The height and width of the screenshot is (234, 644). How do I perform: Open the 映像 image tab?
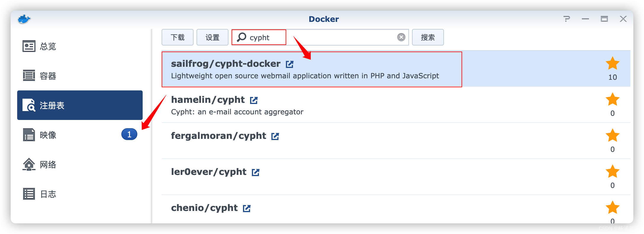(x=47, y=135)
